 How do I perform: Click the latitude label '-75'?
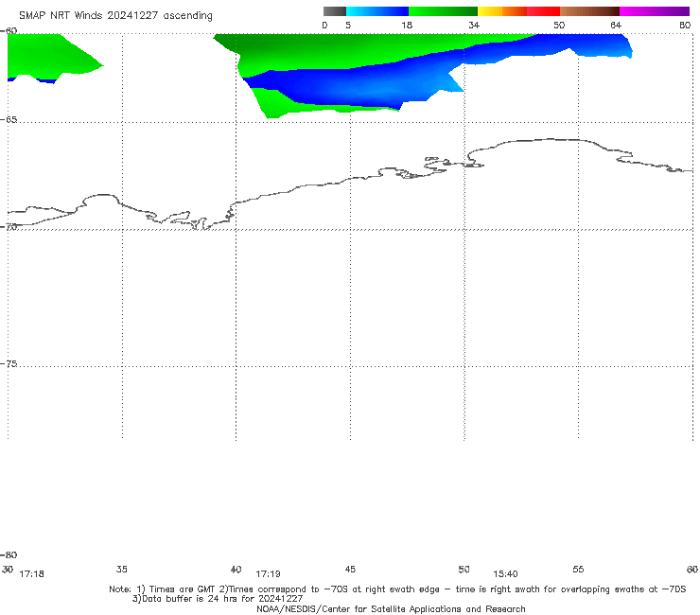[9, 364]
